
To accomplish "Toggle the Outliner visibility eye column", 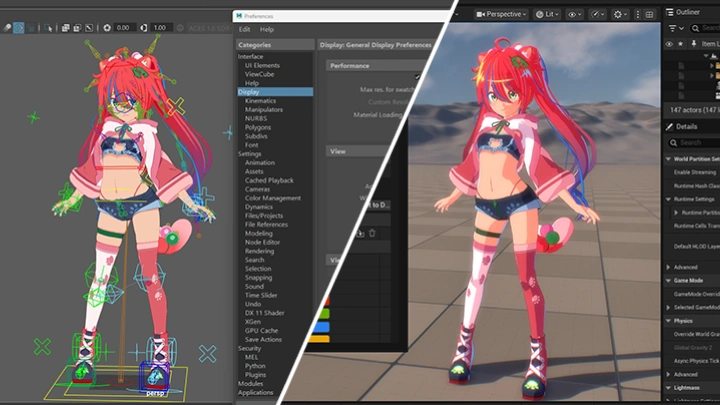I will [x=669, y=44].
